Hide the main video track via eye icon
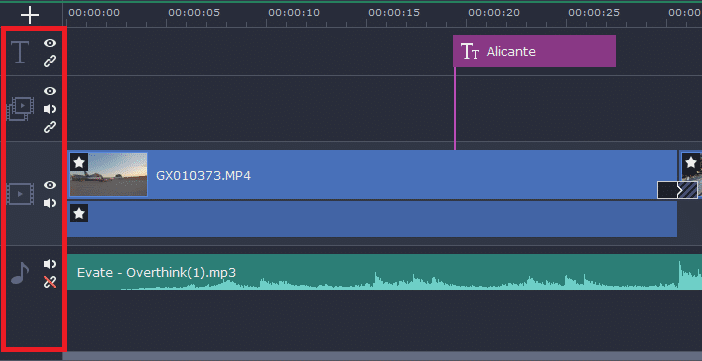This screenshot has height=361, width=702. coord(50,185)
